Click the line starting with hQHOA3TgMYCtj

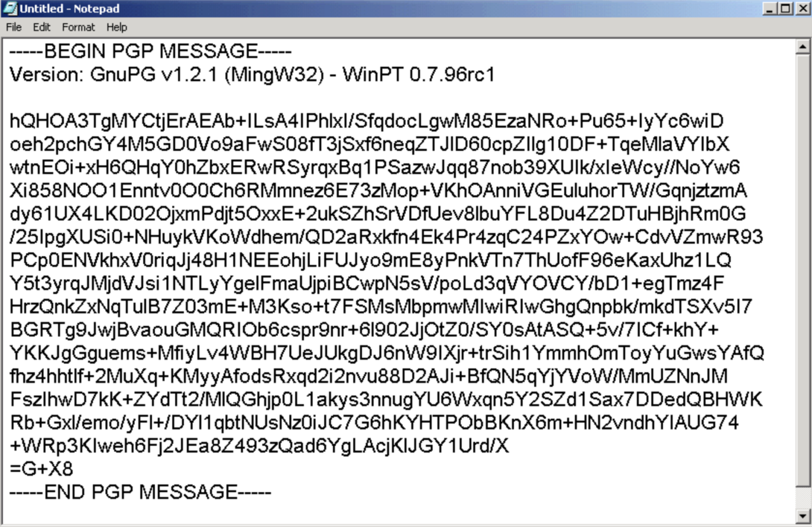click(x=367, y=121)
